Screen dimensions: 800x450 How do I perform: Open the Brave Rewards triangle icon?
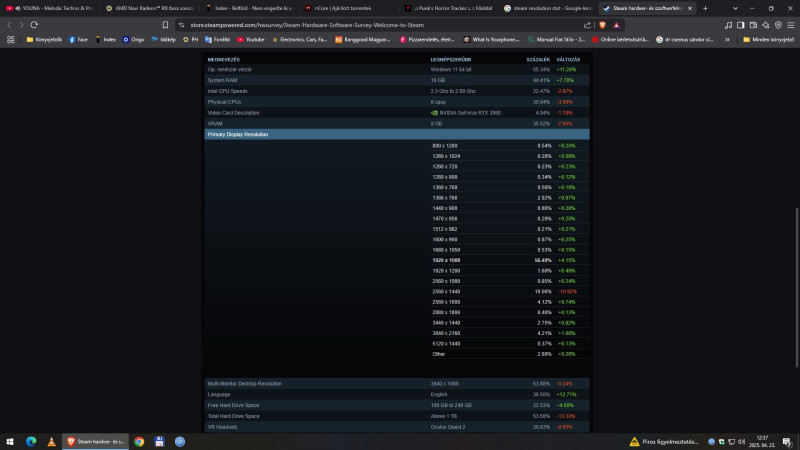(616, 25)
